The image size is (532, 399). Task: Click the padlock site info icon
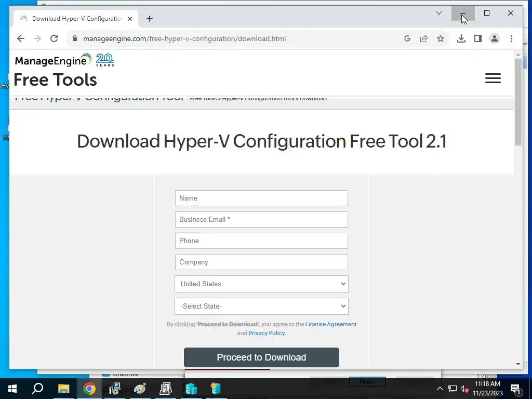[75, 38]
